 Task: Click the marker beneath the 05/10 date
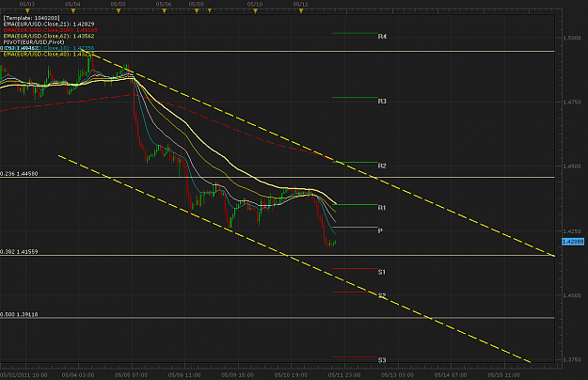coord(255,11)
